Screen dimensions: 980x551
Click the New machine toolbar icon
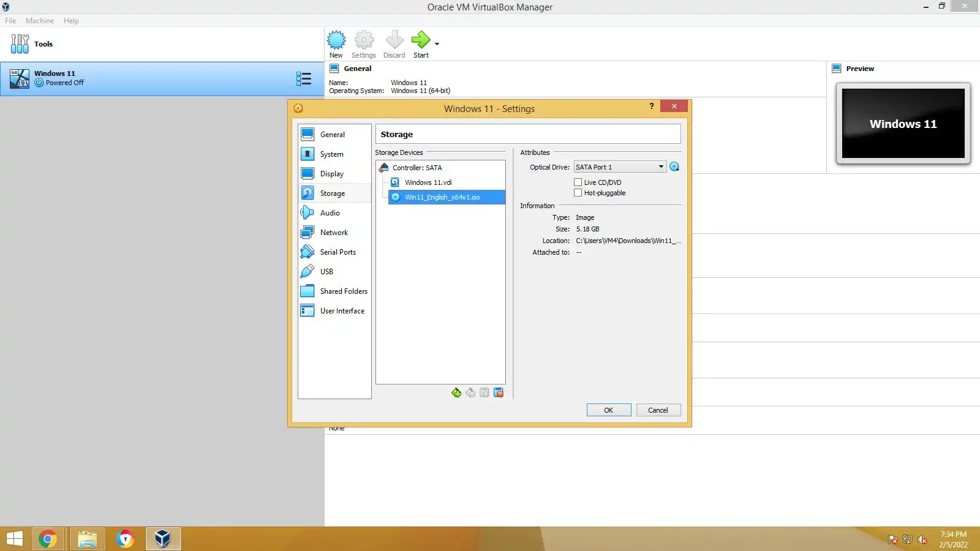pos(336,40)
